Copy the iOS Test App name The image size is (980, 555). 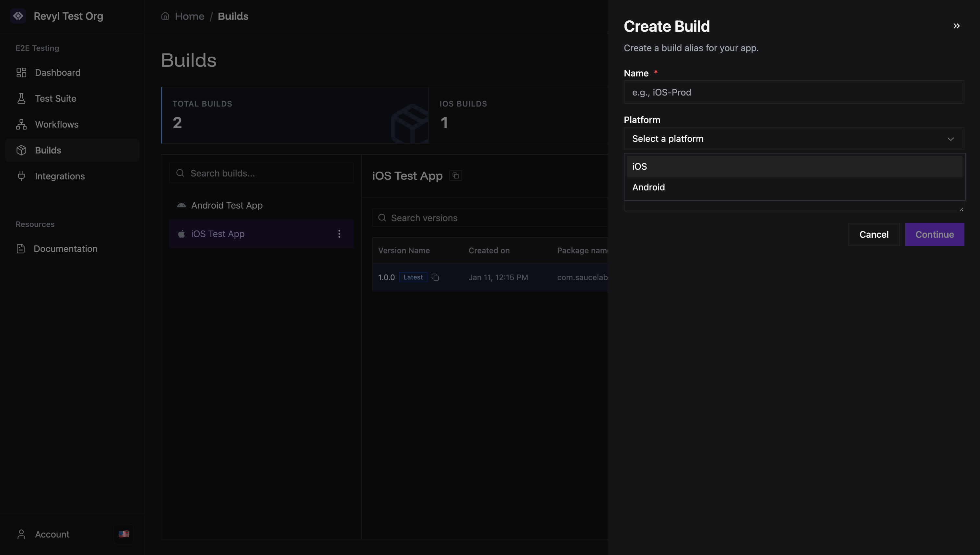(x=455, y=176)
